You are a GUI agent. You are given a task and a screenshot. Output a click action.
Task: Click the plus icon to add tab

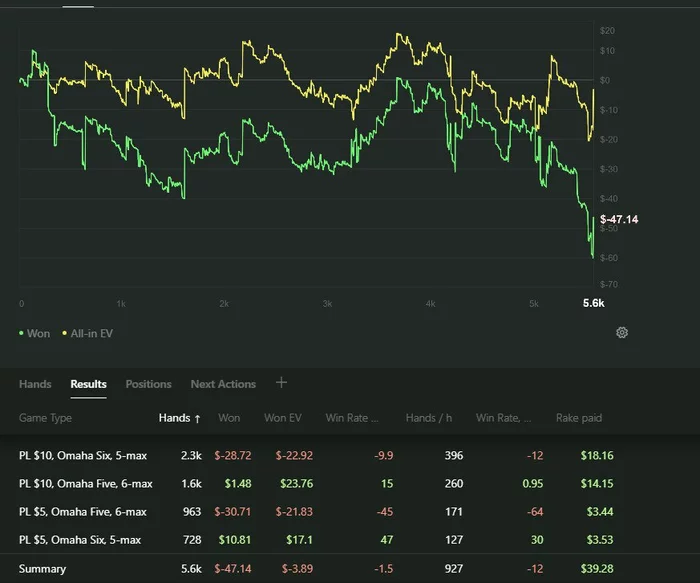coord(281,383)
